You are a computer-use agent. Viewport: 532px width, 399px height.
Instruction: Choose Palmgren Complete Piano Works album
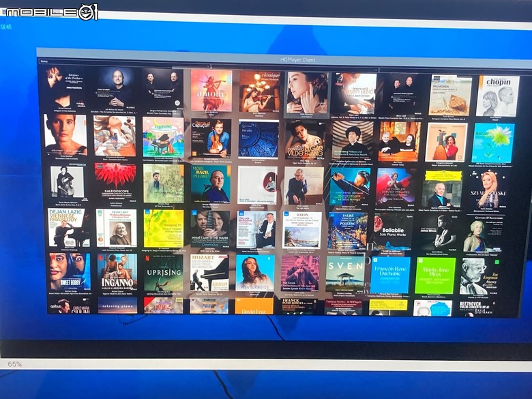[x=450, y=95]
